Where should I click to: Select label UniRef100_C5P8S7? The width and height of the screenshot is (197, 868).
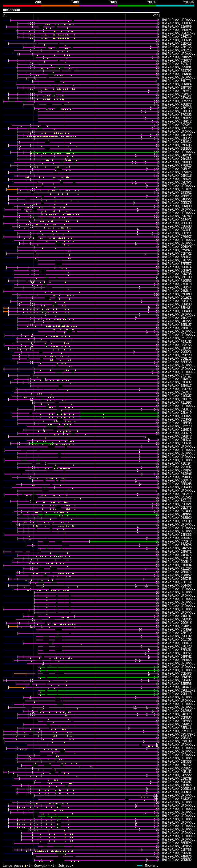point(177,61)
